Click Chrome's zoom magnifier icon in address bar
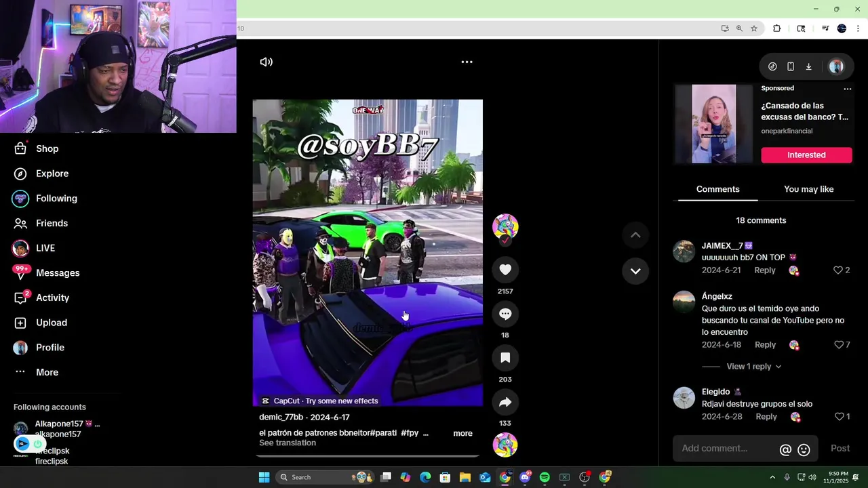This screenshot has width=868, height=488. coord(739,28)
